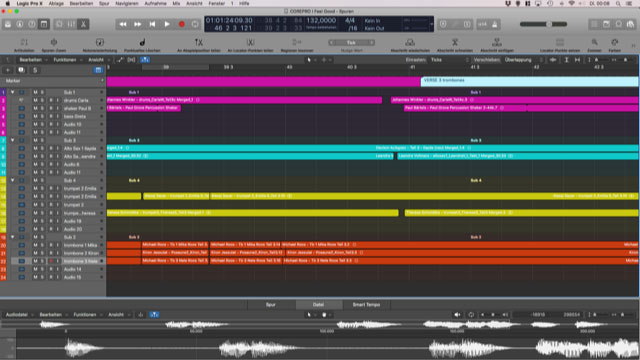
Task: Toggle global solo S button in header
Action: tap(35, 70)
